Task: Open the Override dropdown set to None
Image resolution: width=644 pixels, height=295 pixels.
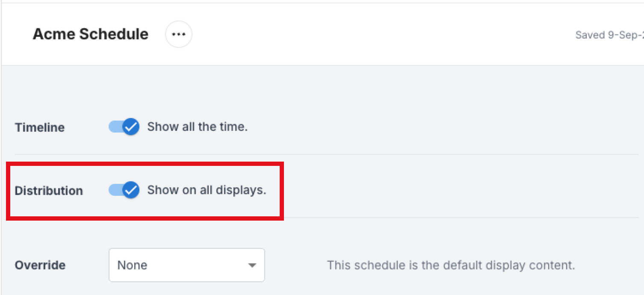Action: (x=186, y=265)
